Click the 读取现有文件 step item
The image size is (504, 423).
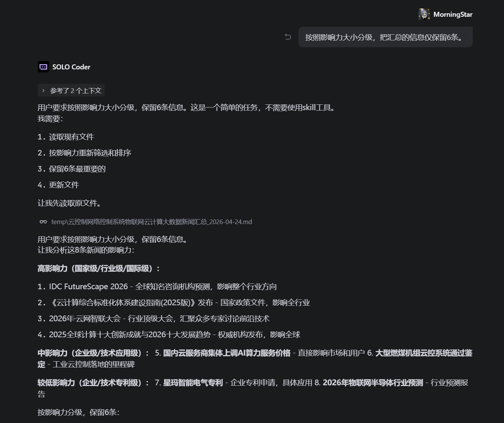click(71, 137)
